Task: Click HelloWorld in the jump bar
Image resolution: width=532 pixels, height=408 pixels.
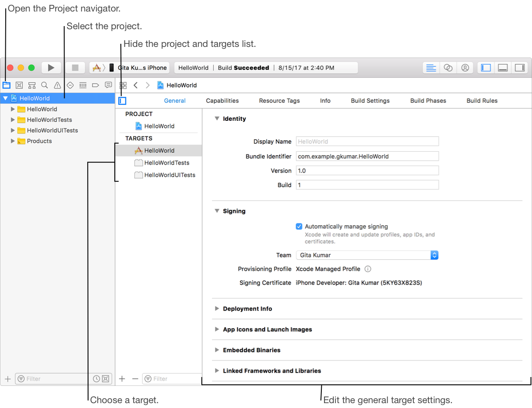Action: pos(177,85)
